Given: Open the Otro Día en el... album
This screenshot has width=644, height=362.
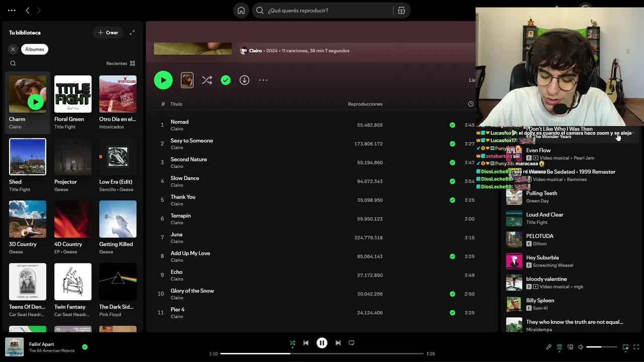Looking at the screenshot, I should tap(118, 102).
